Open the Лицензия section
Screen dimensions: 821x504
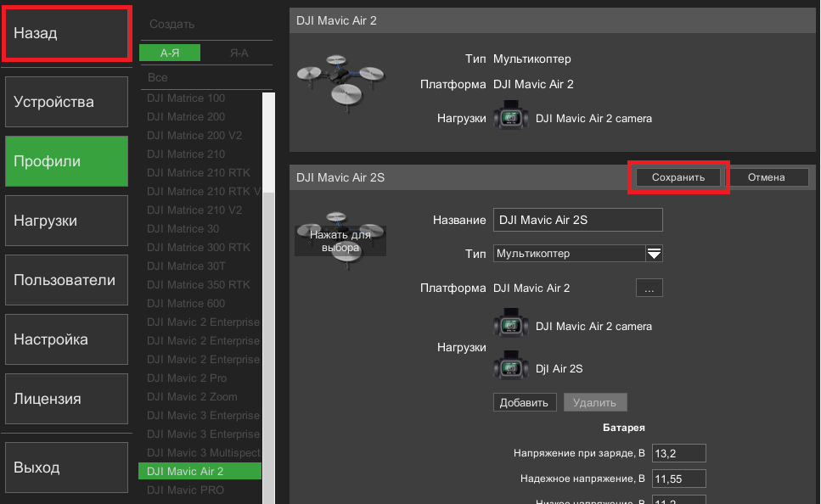pyautogui.click(x=66, y=399)
